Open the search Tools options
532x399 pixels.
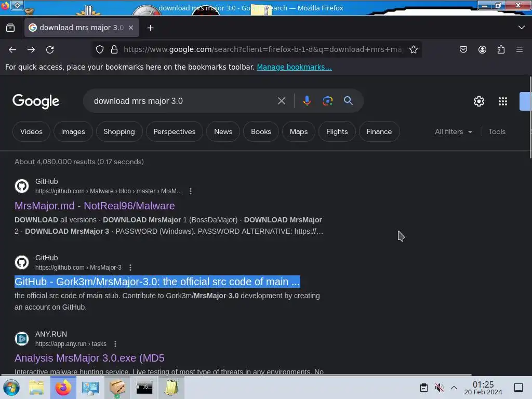point(497,131)
